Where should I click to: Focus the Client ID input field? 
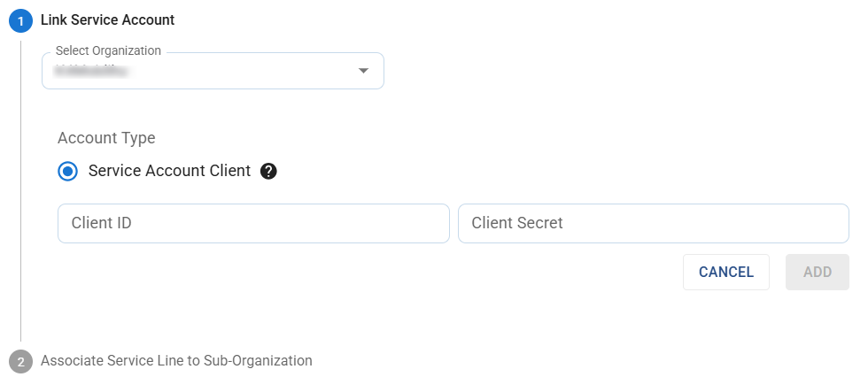pos(253,223)
